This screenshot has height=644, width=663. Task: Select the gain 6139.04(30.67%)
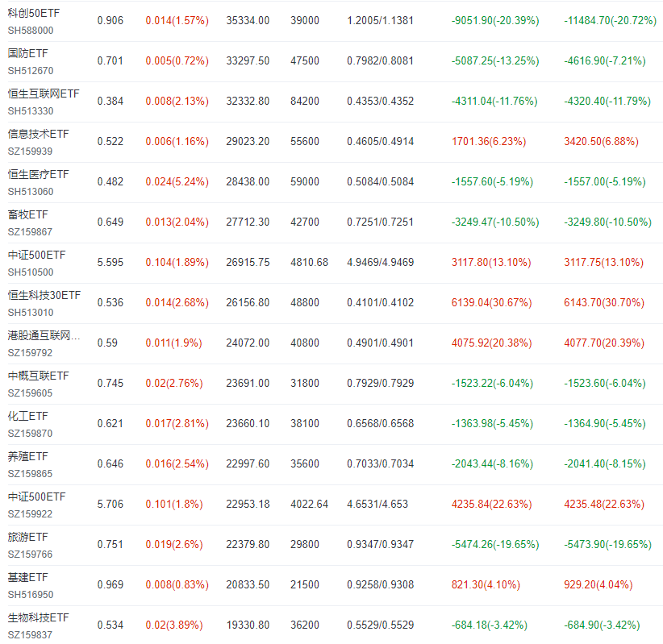pyautogui.click(x=491, y=302)
